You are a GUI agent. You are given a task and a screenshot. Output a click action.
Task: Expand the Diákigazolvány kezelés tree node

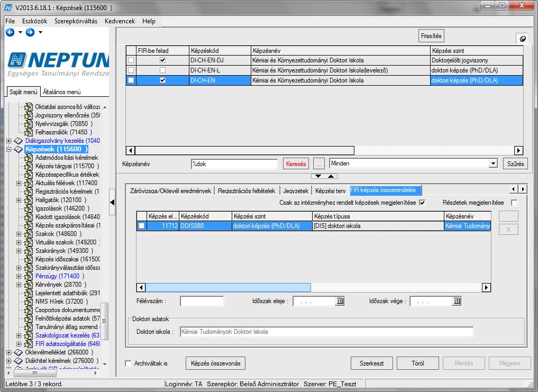point(8,141)
